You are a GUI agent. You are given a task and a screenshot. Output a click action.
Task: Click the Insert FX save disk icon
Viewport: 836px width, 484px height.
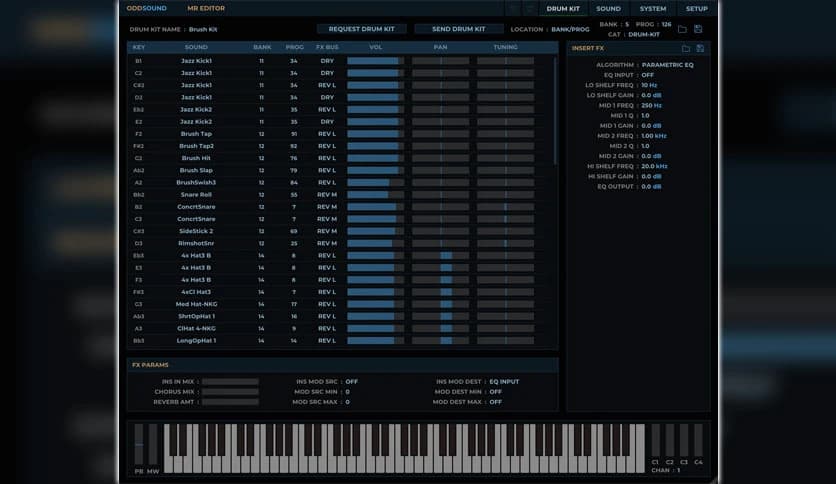click(700, 49)
